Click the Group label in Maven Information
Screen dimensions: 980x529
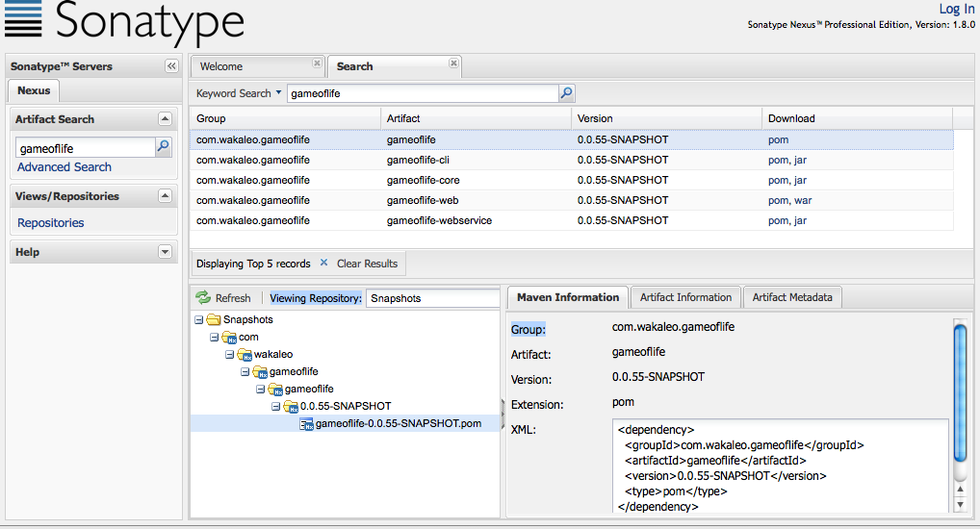point(529,329)
